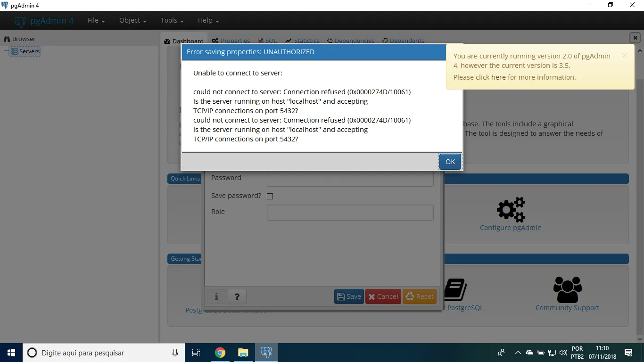Open the File menu
This screenshot has width=644, height=362.
tap(96, 20)
